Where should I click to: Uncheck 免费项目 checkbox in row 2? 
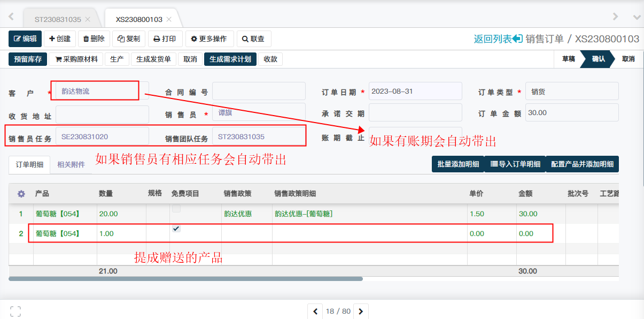click(176, 229)
